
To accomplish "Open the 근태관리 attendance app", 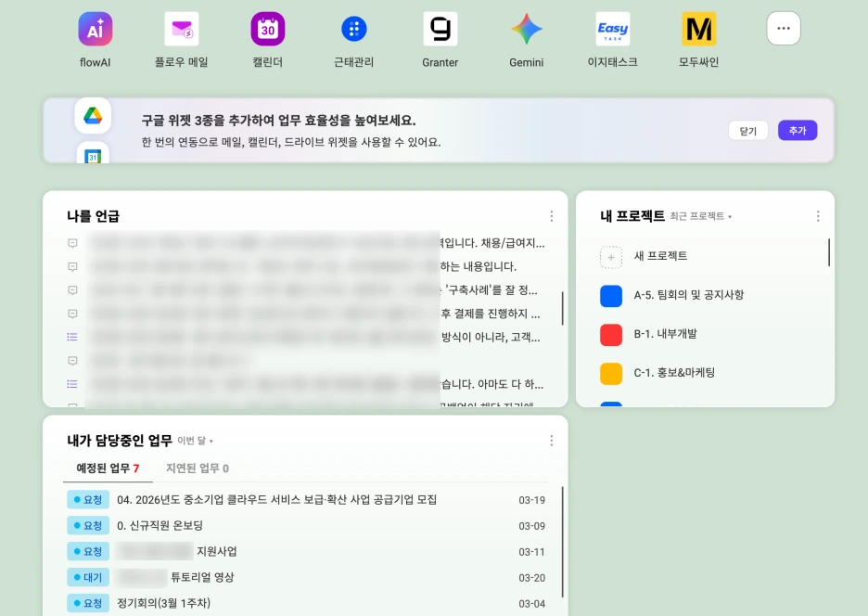I will [x=353, y=28].
